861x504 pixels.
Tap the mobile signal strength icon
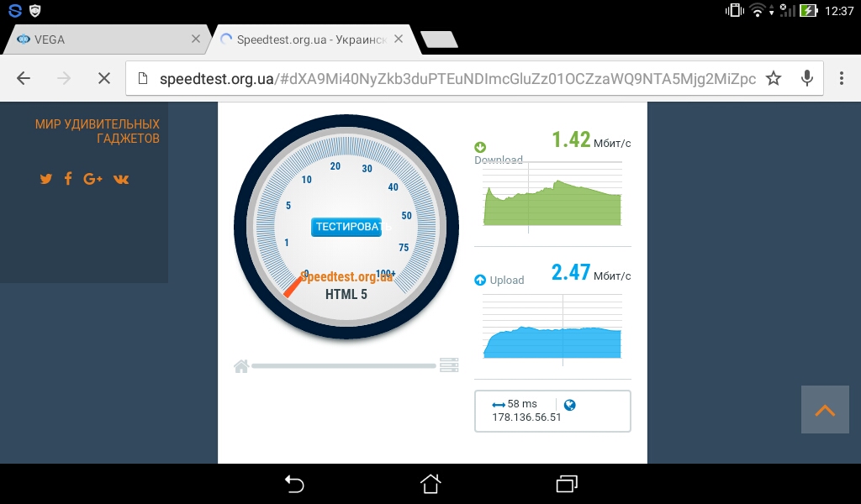pos(787,10)
